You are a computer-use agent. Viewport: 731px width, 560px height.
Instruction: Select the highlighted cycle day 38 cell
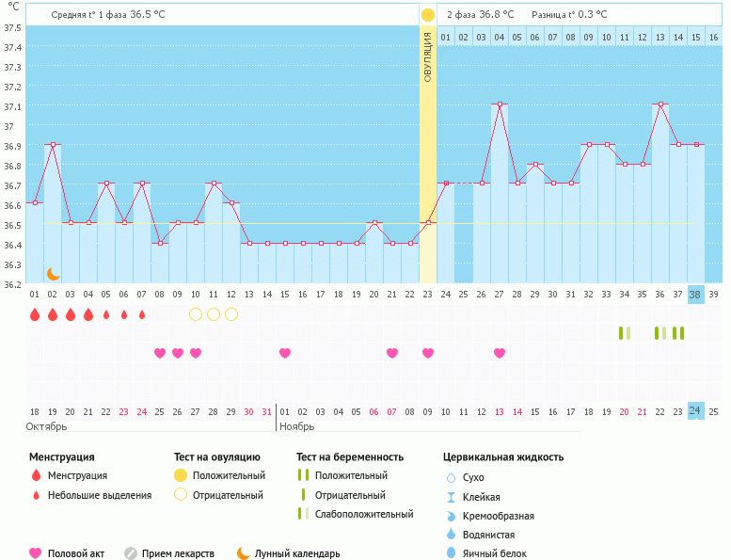point(695,294)
